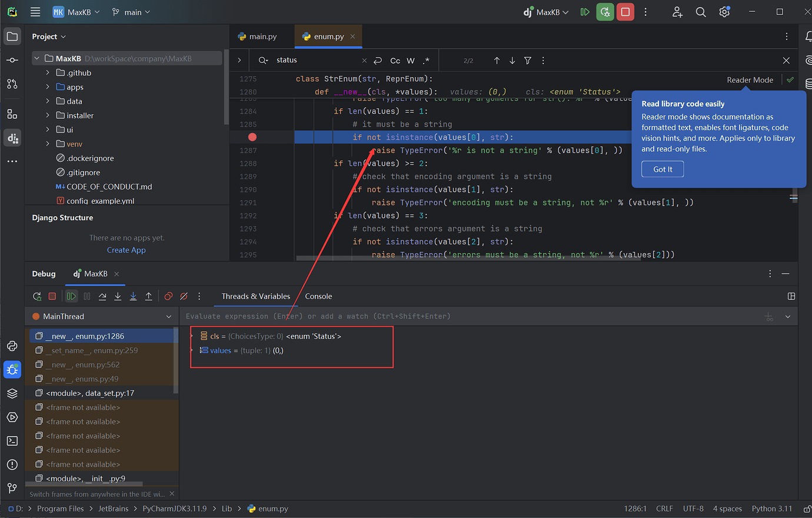
Task: Select the step over debugger icon
Action: 102,296
